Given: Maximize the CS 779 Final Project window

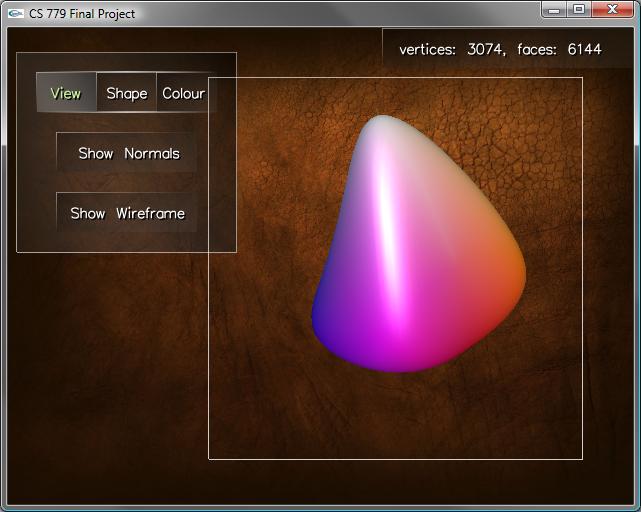Looking at the screenshot, I should (579, 9).
